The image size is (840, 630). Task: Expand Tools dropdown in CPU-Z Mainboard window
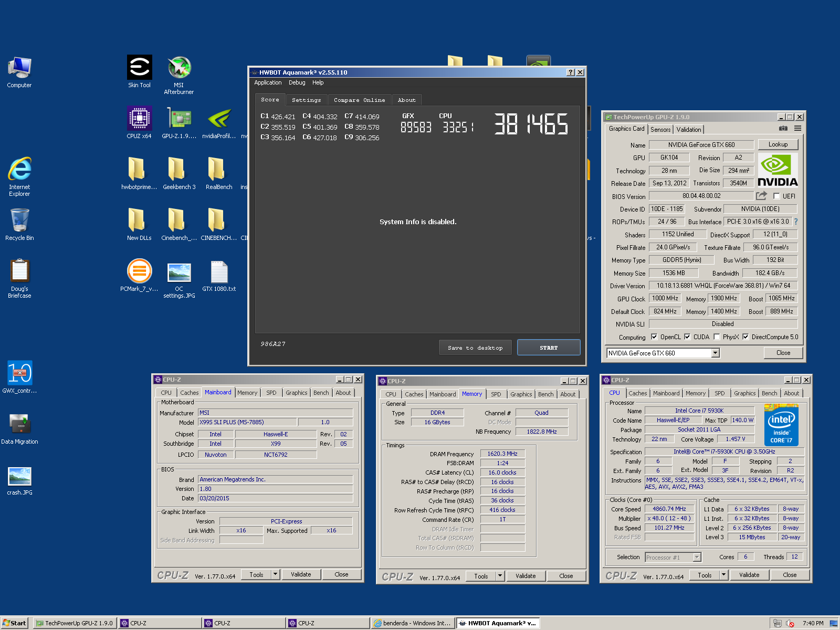275,574
